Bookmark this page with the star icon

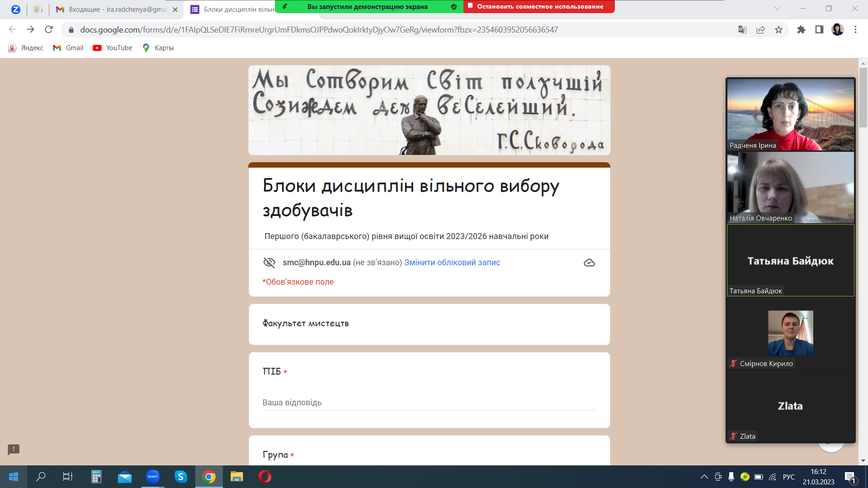point(778,30)
